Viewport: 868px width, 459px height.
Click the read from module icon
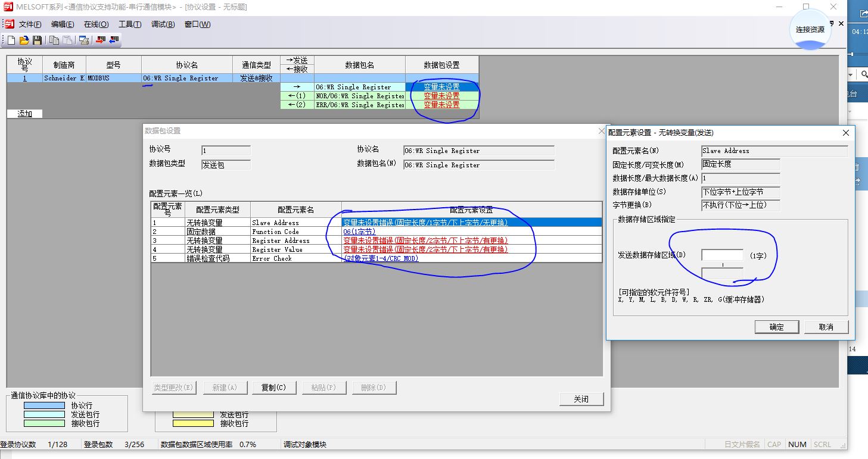click(113, 40)
